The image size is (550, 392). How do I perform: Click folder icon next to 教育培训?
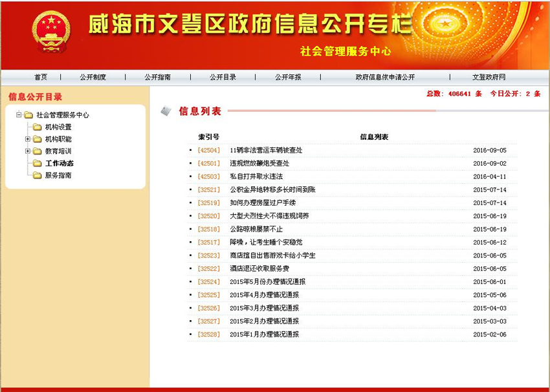pyautogui.click(x=38, y=151)
